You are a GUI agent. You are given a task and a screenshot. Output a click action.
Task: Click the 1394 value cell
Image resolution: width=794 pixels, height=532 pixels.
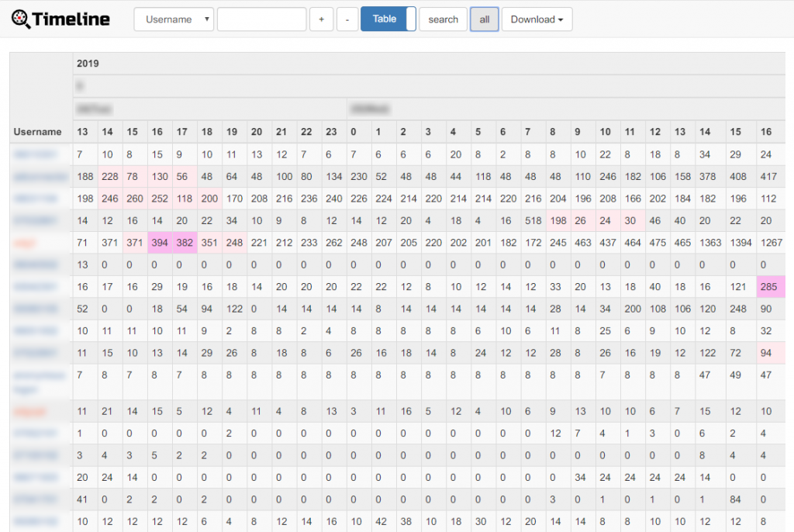click(740, 243)
